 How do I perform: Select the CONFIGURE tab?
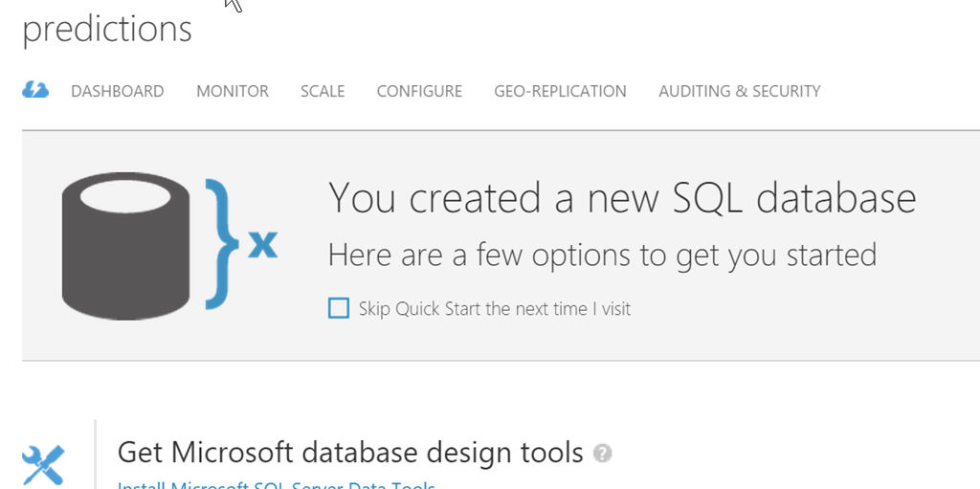pos(419,91)
